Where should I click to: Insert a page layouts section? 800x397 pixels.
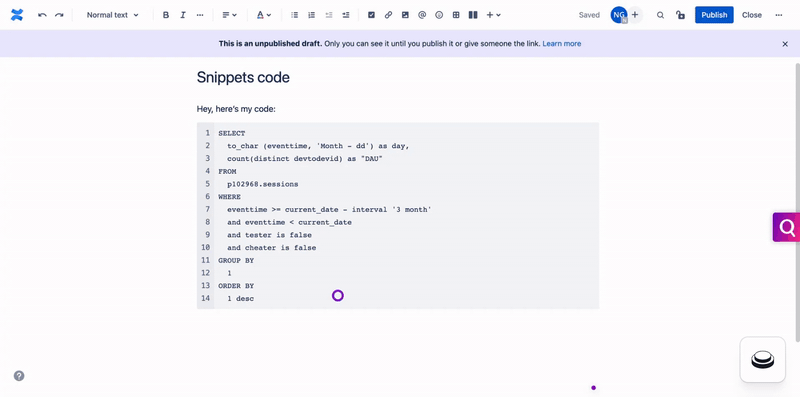[473, 15]
